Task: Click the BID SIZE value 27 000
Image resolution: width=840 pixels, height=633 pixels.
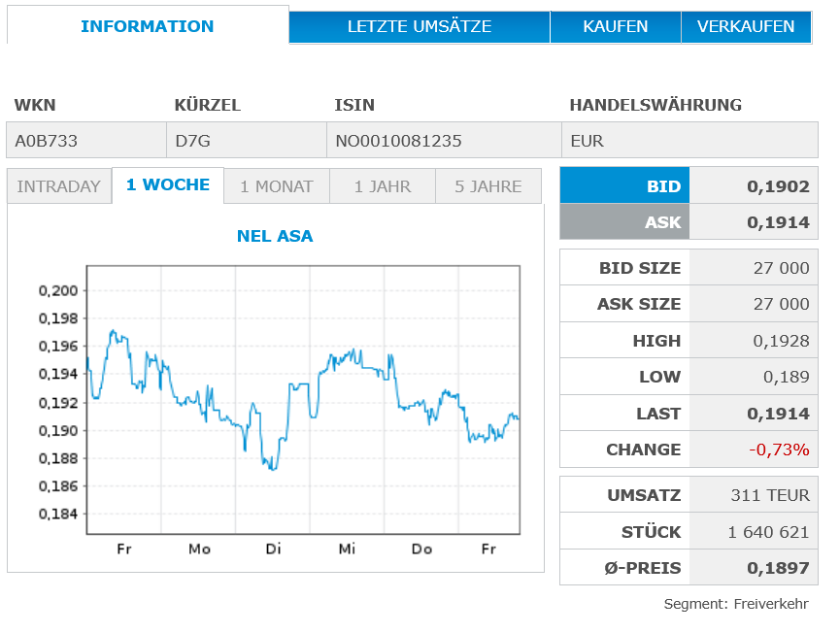Action: point(781,268)
